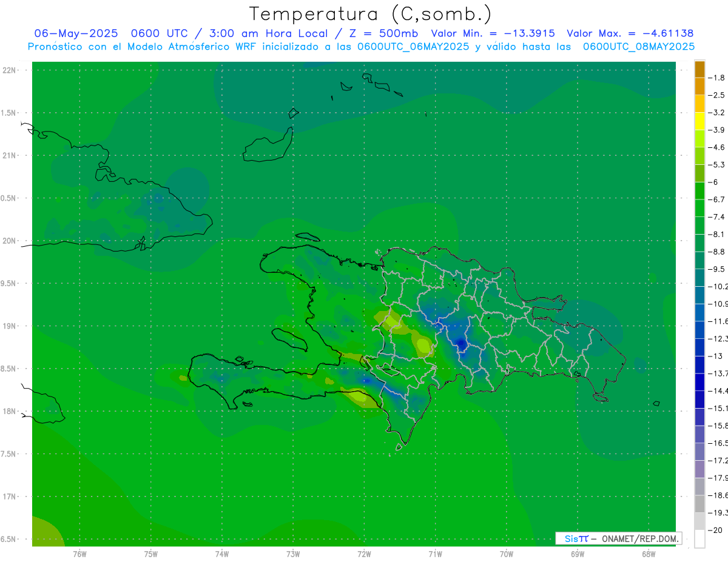Image resolution: width=728 pixels, height=562 pixels.
Task: Select the "Valor Min. = -13.3915" text
Action: click(x=493, y=33)
